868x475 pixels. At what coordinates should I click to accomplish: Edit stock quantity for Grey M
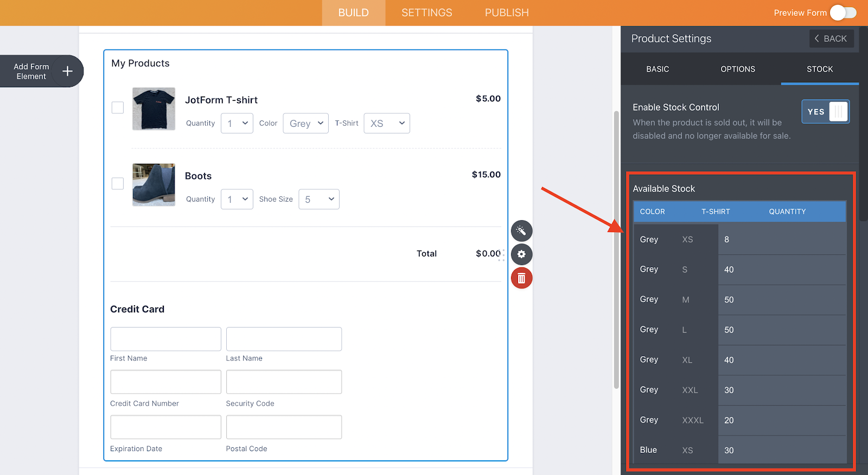782,300
